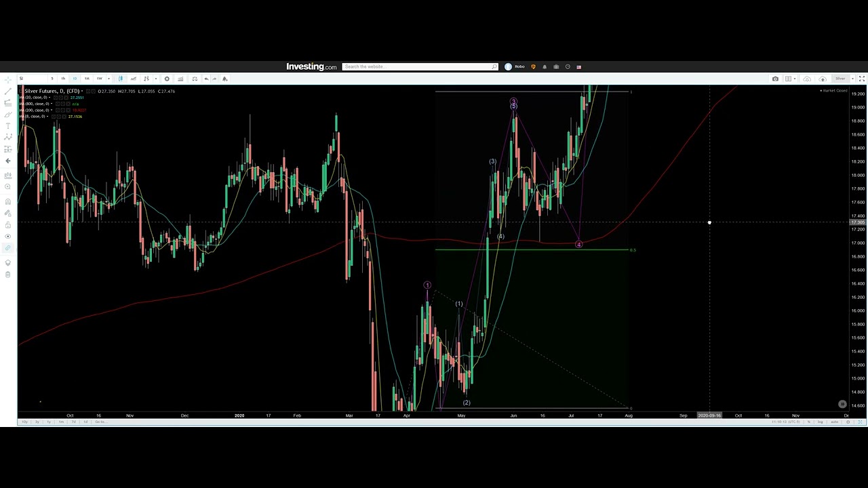This screenshot has width=868, height=488.
Task: Set range to 1d
Action: coord(85,422)
